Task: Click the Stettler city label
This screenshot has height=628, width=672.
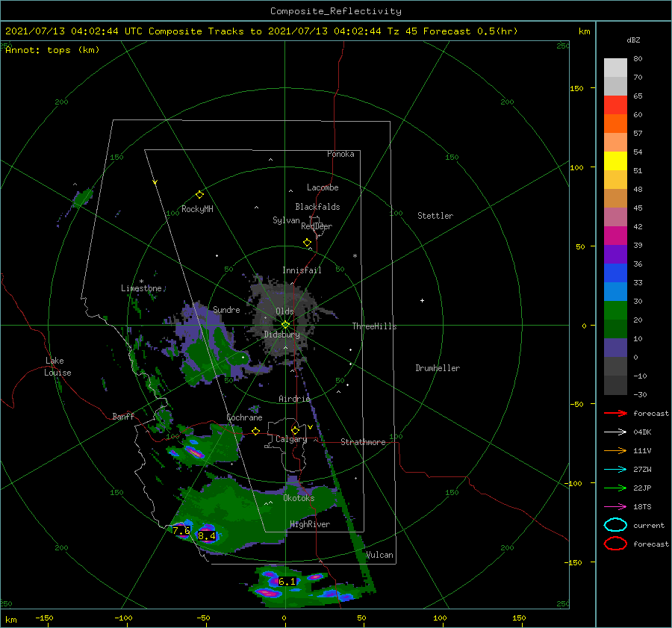Action: click(x=435, y=216)
